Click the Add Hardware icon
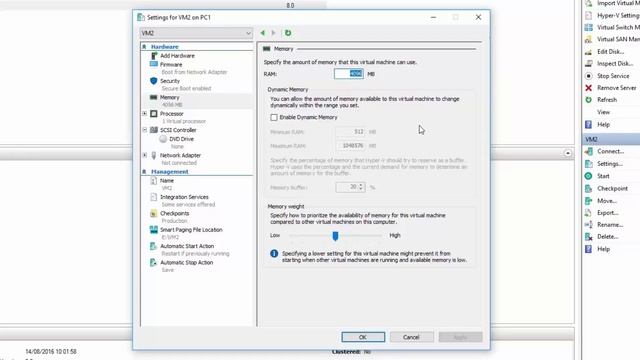This screenshot has width=640, height=360. click(154, 56)
